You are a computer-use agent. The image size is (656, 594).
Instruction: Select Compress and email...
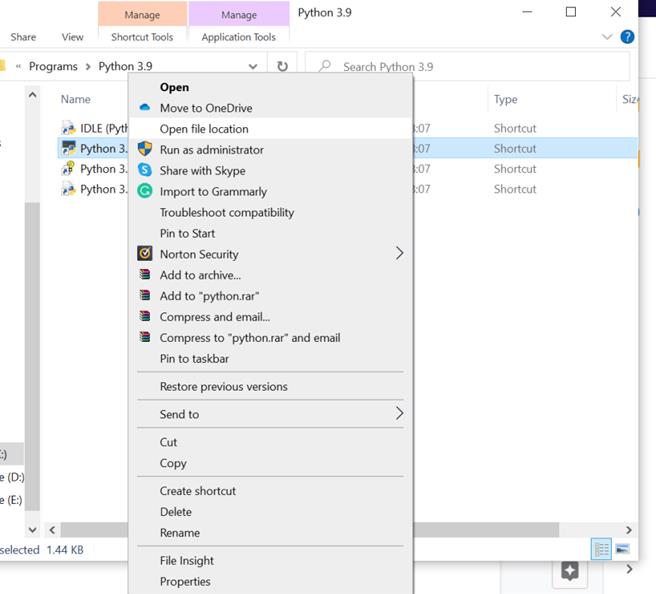point(215,317)
